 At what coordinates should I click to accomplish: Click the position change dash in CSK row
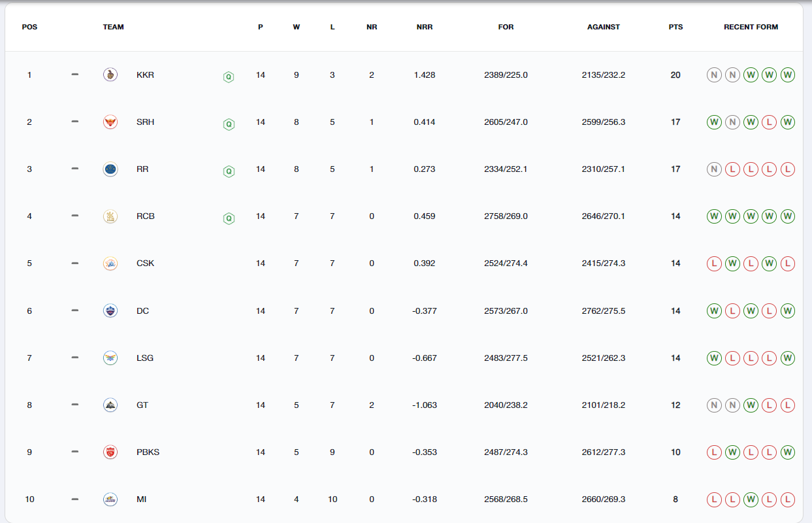[x=74, y=263]
